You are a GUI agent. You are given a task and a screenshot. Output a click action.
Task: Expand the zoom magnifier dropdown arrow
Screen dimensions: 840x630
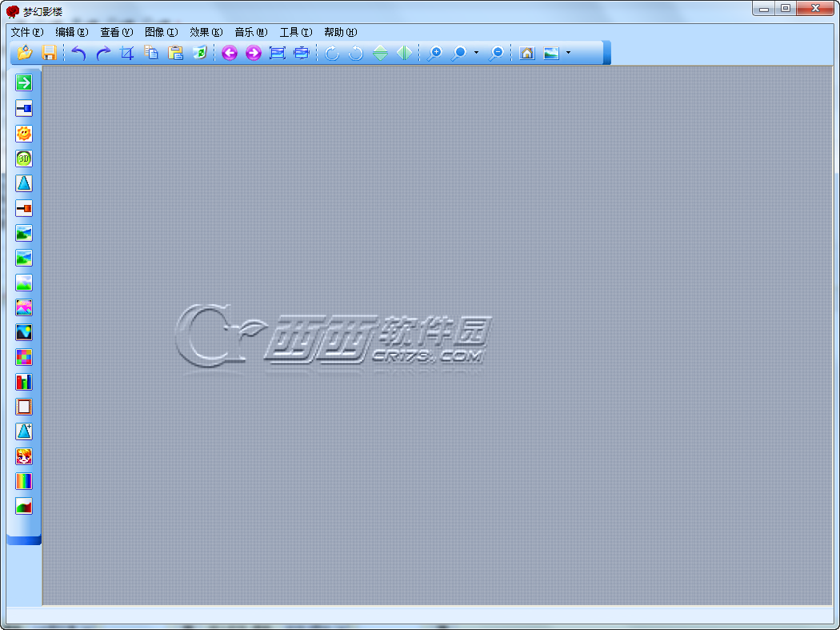pos(476,53)
